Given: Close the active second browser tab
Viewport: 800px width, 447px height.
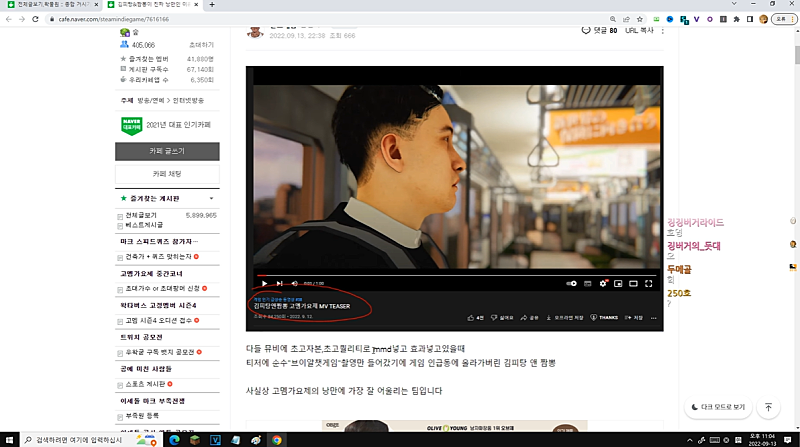Looking at the screenshot, I should pyautogui.click(x=196, y=5).
